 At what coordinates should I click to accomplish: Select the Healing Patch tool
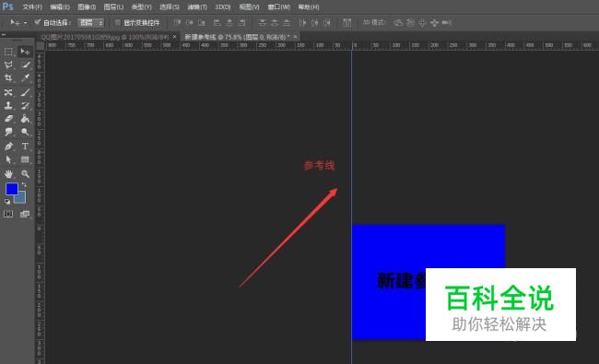click(8, 92)
